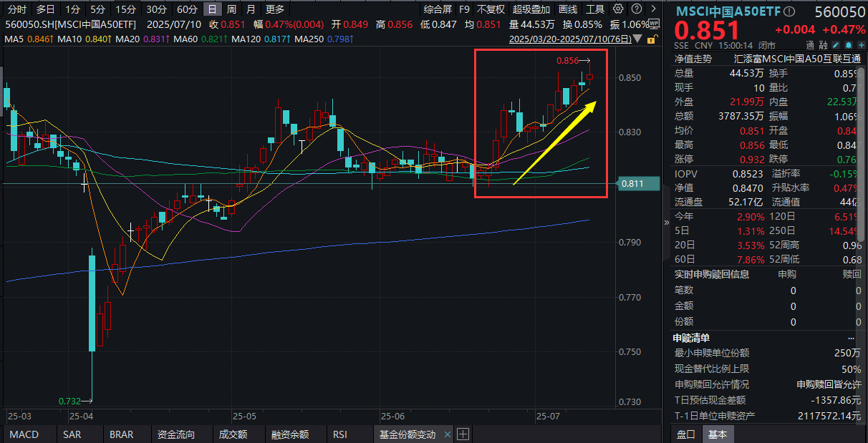Switch adjustment mode via 不复权
This screenshot has width=868, height=443.
click(x=491, y=9)
